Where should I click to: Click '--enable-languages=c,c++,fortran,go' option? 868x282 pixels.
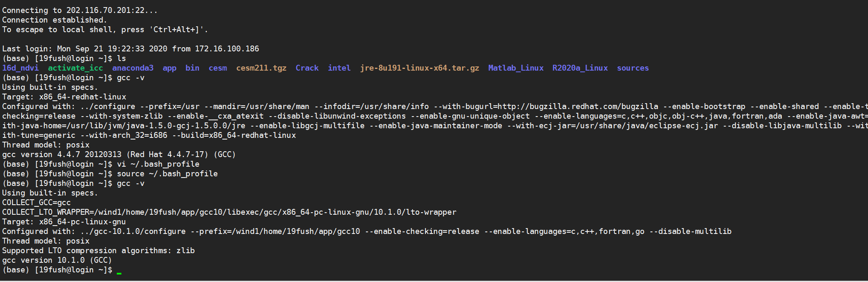(x=564, y=231)
